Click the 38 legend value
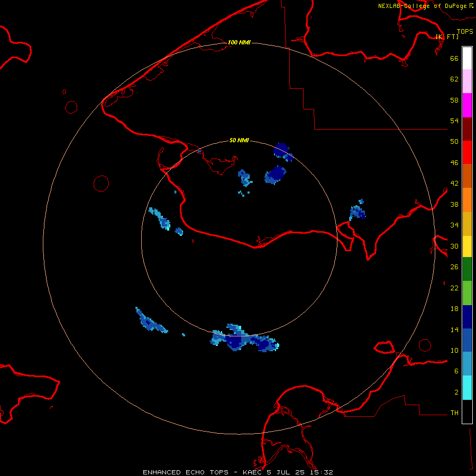 454,204
